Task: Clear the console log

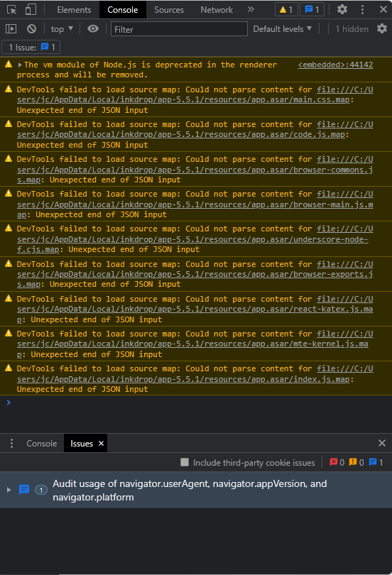Action: 31,28
